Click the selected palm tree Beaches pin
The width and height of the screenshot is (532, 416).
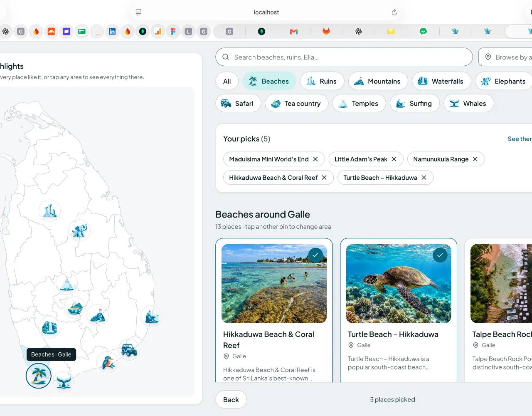pos(39,376)
